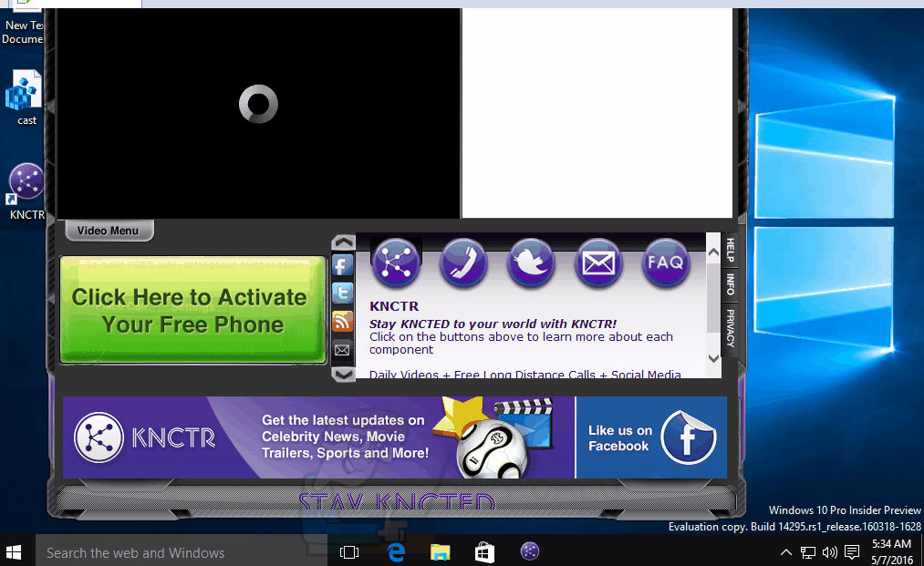Viewport: 924px width, 566px height.
Task: Launch Microsoft Edge from the taskbar
Action: [x=396, y=552]
